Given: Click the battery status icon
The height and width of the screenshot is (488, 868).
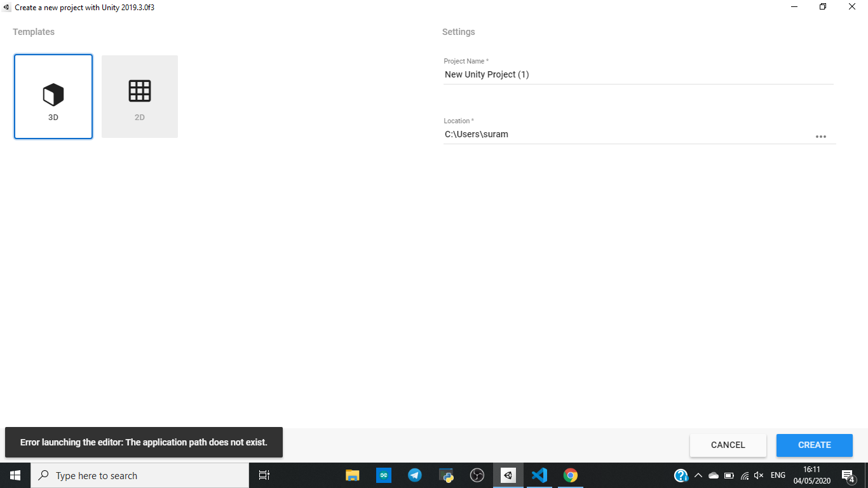Looking at the screenshot, I should 729,475.
